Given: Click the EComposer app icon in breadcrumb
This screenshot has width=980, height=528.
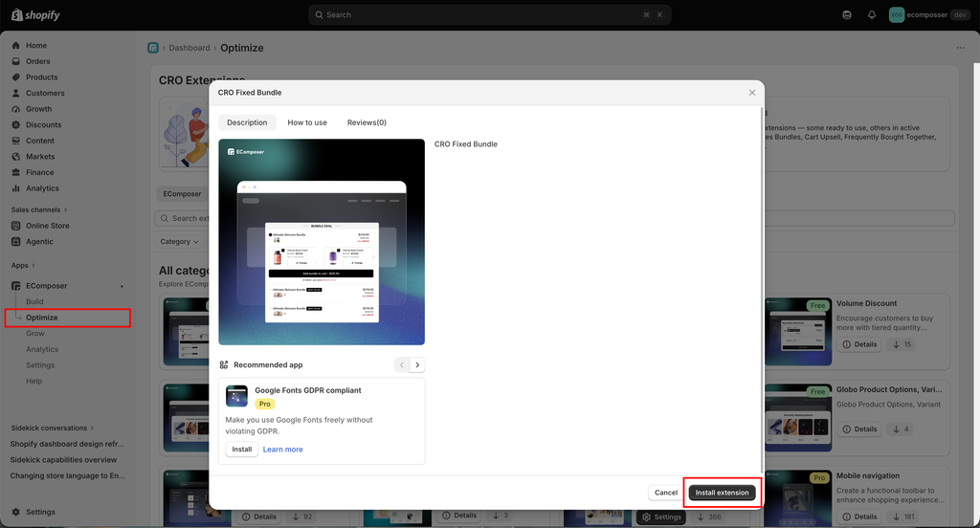Looking at the screenshot, I should [x=153, y=48].
